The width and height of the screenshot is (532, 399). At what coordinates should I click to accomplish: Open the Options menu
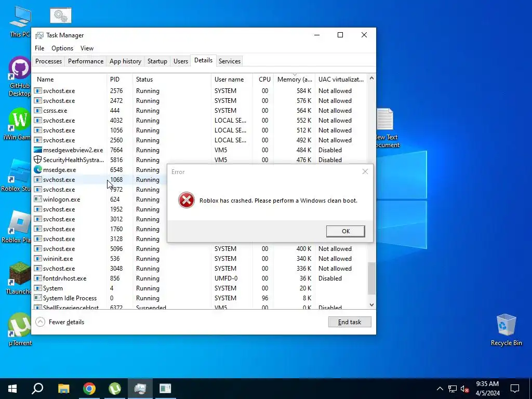pyautogui.click(x=62, y=48)
